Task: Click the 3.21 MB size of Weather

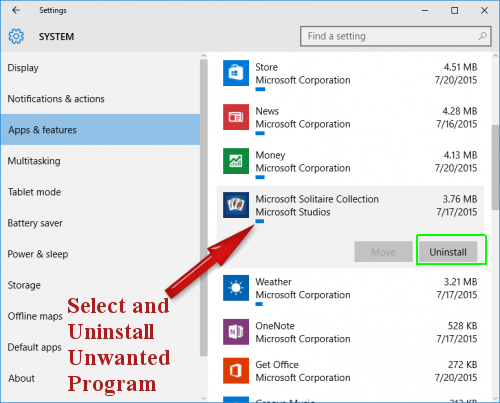Action: point(460,282)
